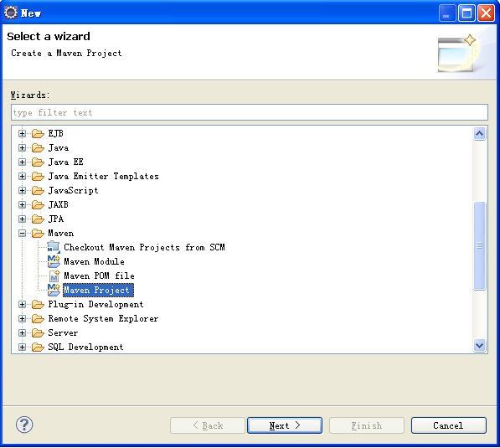Click the Java Emitter Templates folder icon
This screenshot has width=500, height=448.
click(38, 176)
